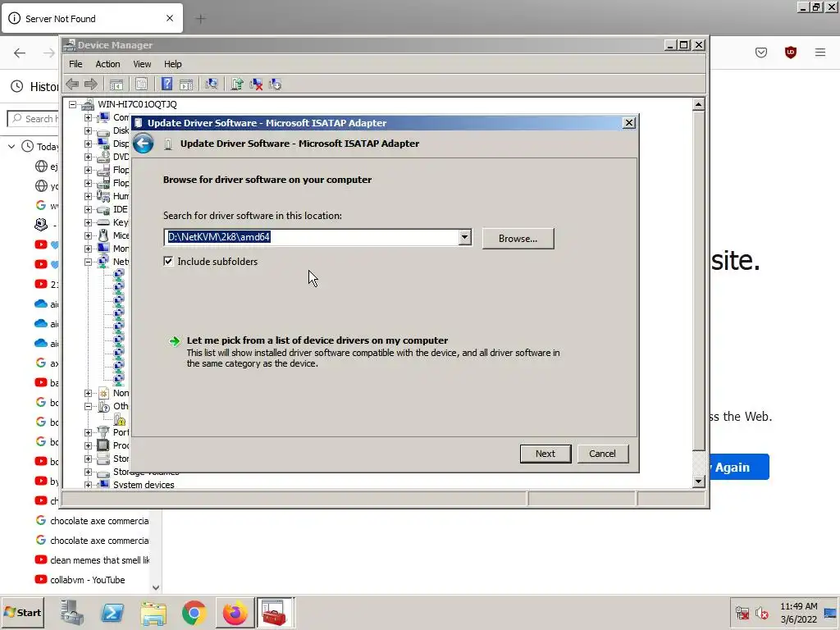
Task: Click the Next button
Action: click(x=546, y=454)
